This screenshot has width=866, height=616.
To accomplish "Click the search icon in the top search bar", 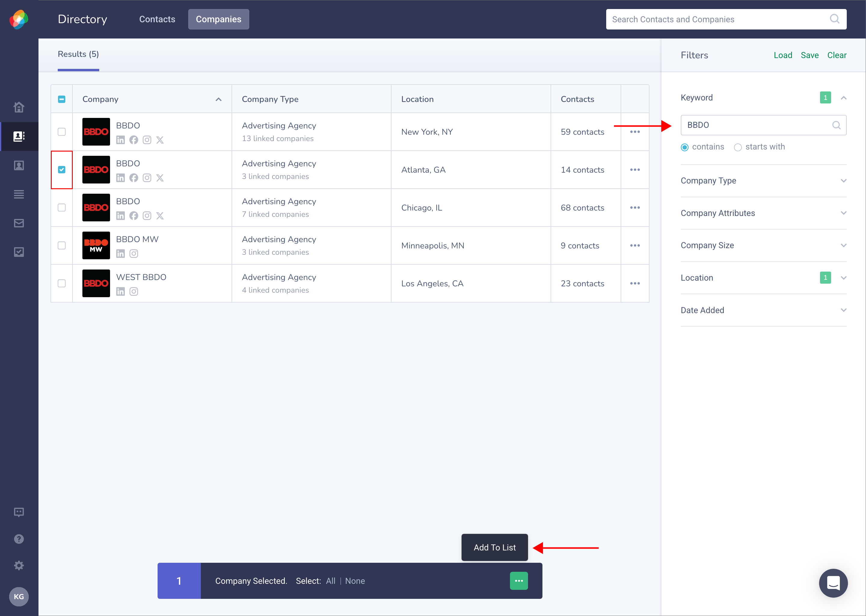I will tap(834, 19).
